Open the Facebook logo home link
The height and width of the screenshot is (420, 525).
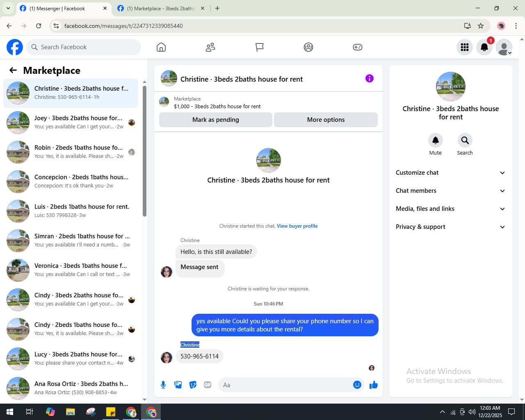tap(15, 47)
